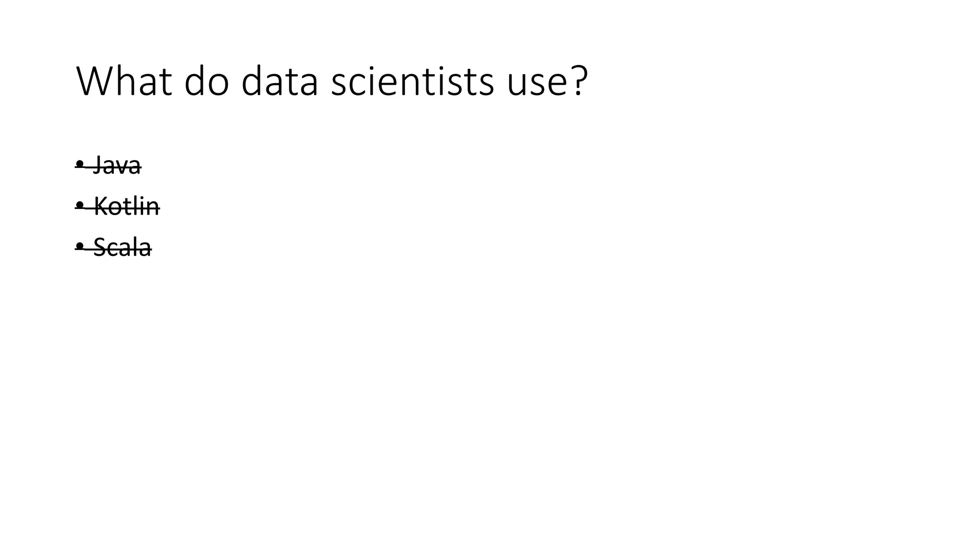Viewport: 980px width, 551px height.
Task: Click the word "do" in the heading
Action: tap(207, 81)
